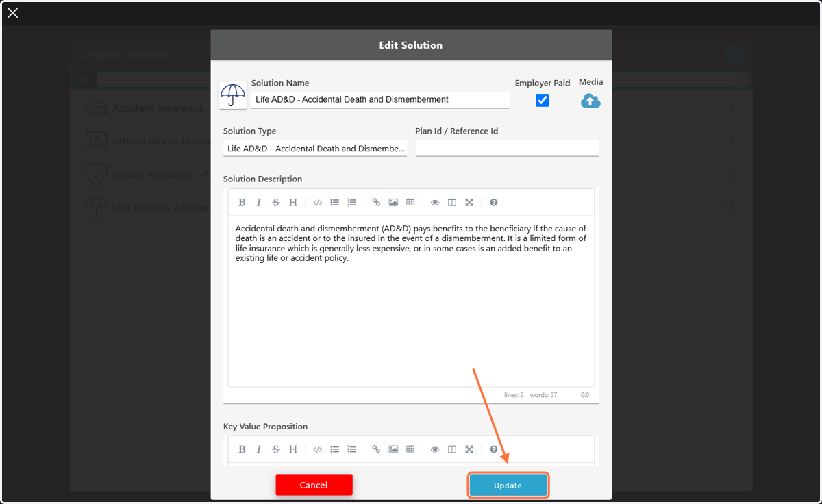
Task: Click Bold in Solution Description toolbar
Action: pos(242,202)
